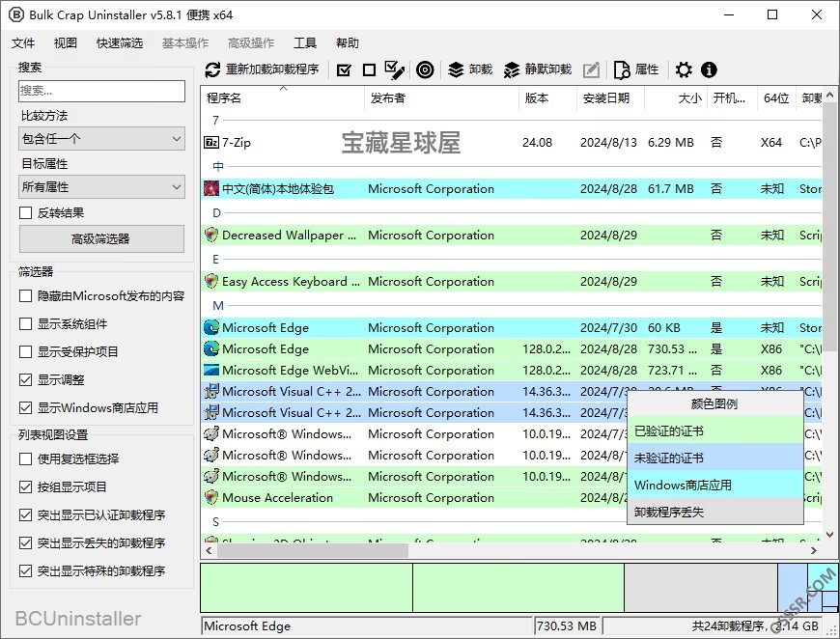Toggle 反转结果 checkbox
This screenshot has width=840, height=639.
26,212
